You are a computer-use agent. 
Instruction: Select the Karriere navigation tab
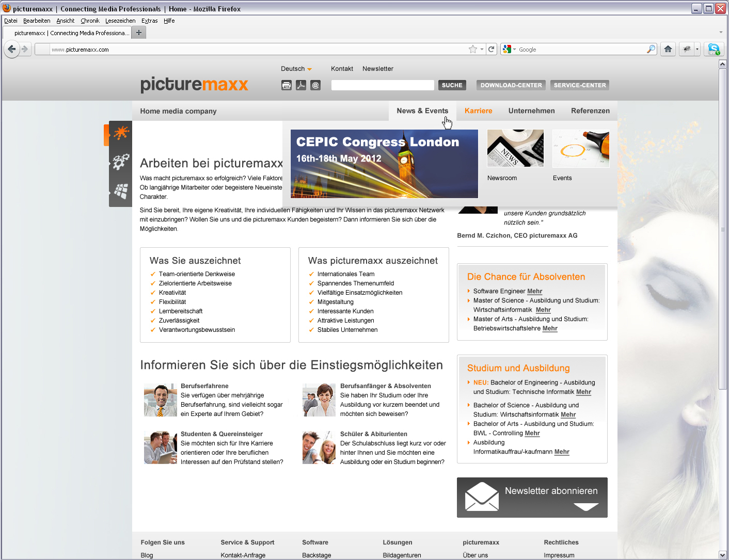pos(478,111)
